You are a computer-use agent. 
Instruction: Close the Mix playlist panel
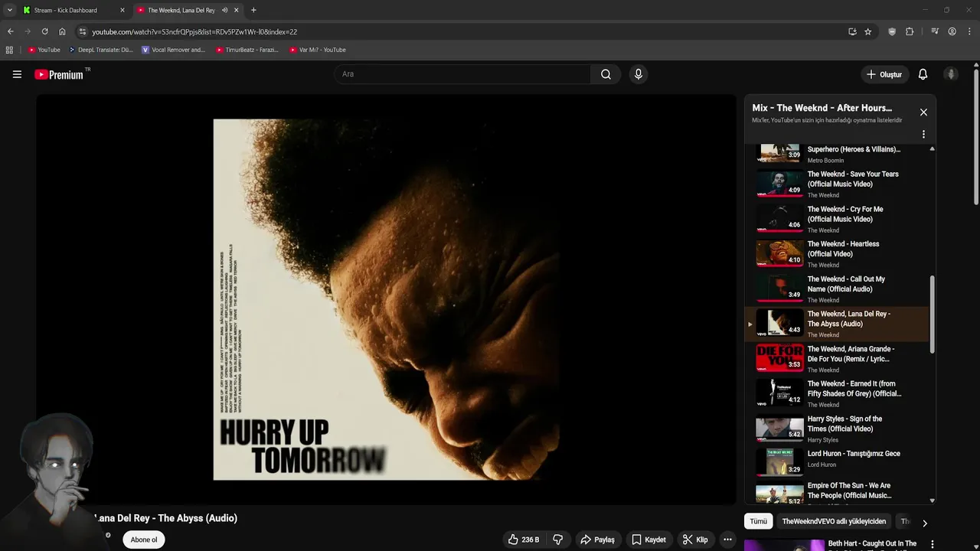923,112
